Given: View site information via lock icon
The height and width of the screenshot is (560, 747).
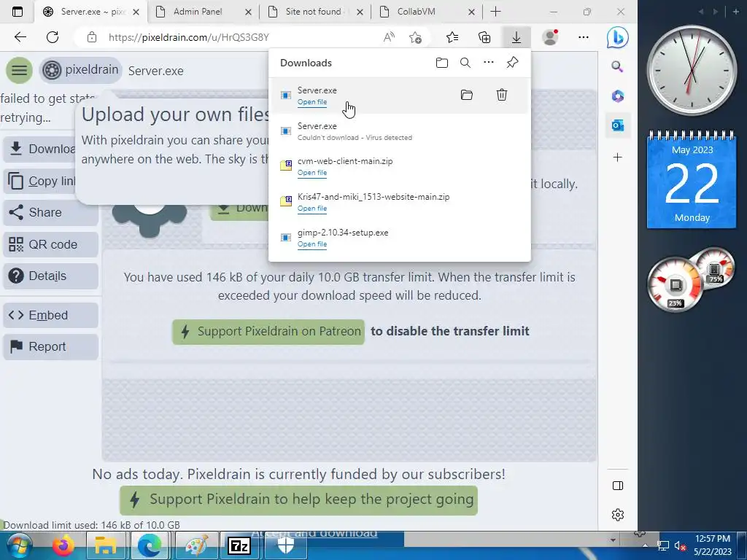Looking at the screenshot, I should 92,37.
